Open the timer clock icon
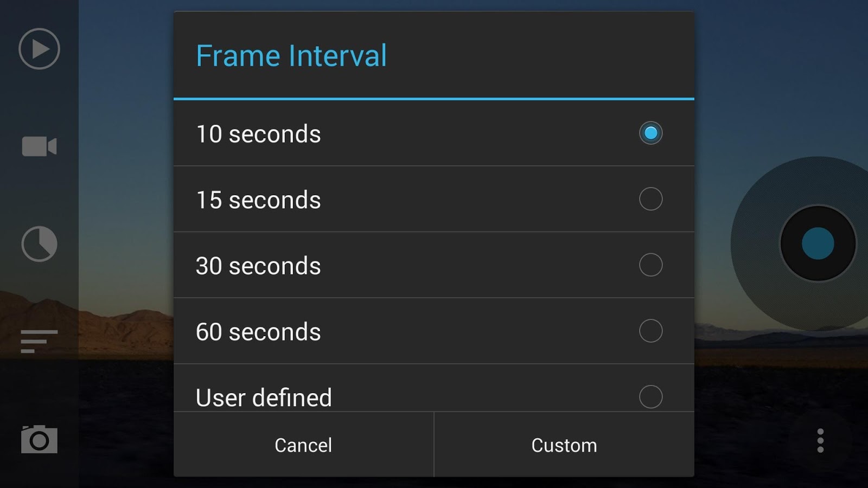 point(38,244)
